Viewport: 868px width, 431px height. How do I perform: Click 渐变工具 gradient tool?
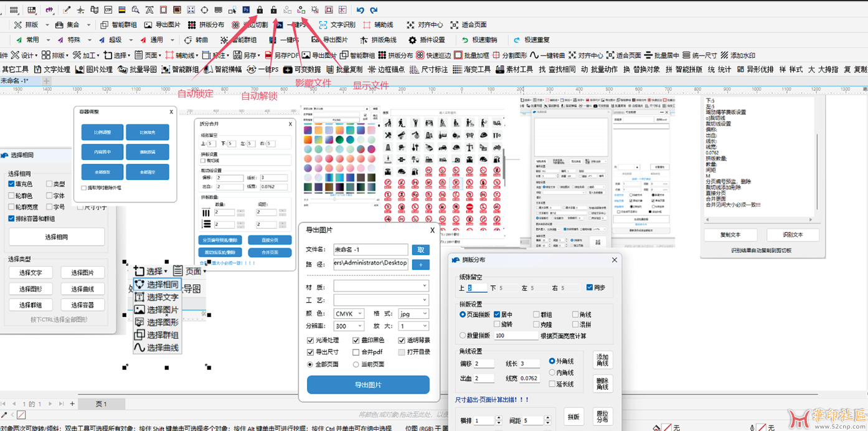tap(471, 69)
